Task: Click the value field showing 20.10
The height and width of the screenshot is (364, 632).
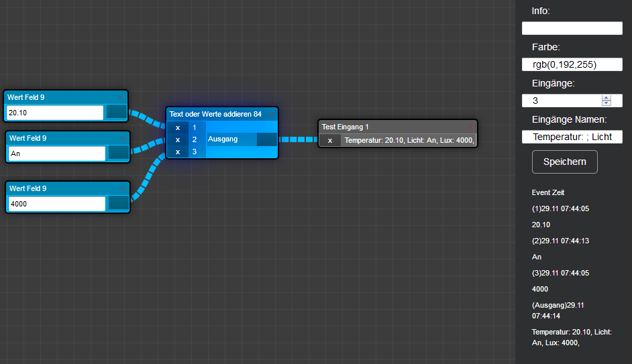Action: [55, 113]
